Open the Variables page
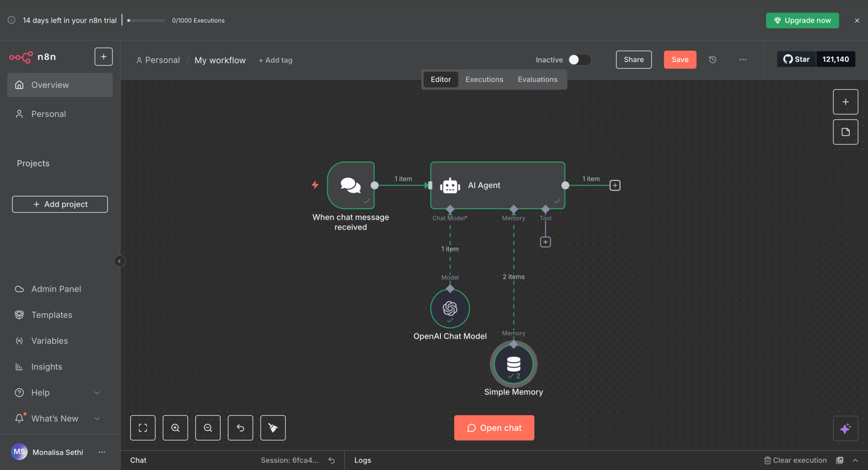Viewport: 868px width, 470px height. coord(60,341)
